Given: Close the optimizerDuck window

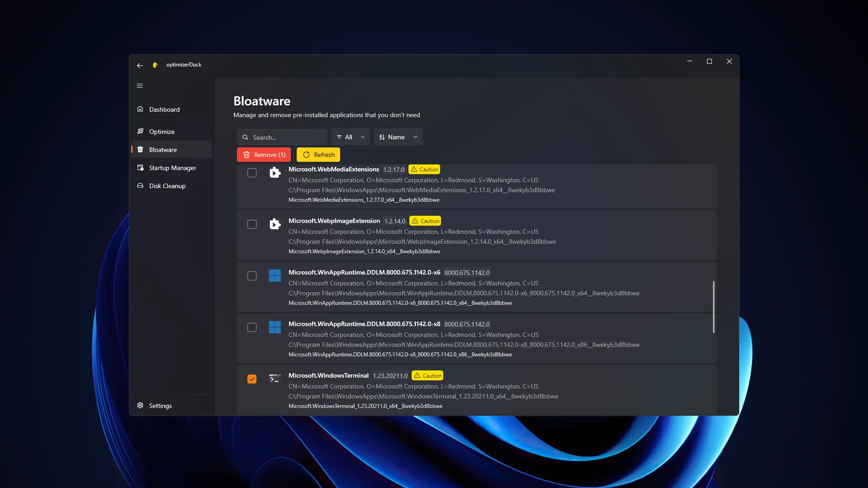Looking at the screenshot, I should click(x=729, y=62).
